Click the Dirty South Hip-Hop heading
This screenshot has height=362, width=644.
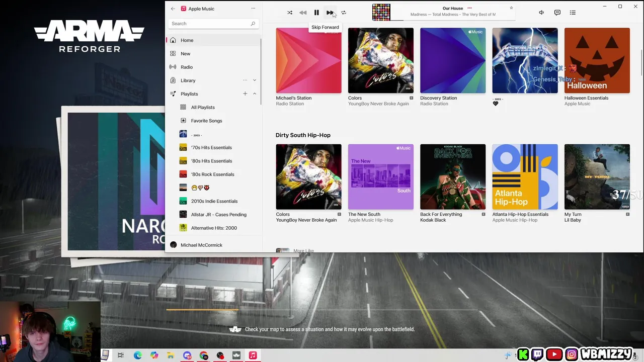click(x=303, y=135)
